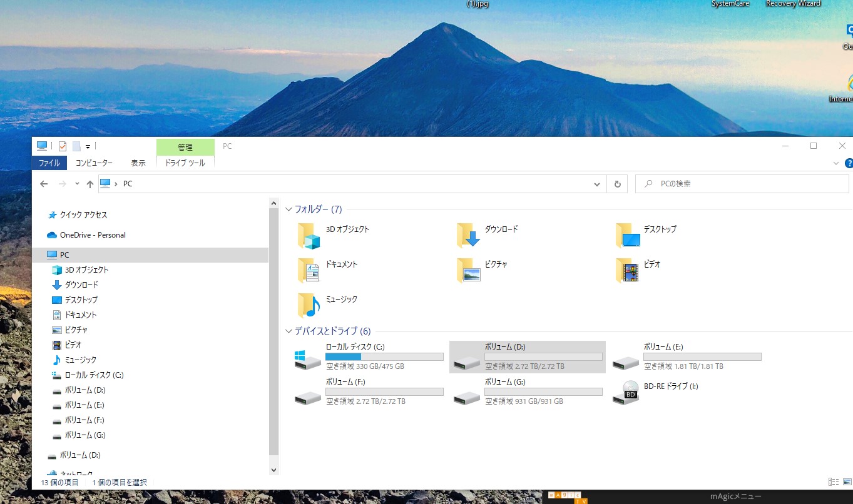Open the ダウンロード folder in main pane
The image size is (853, 504).
pyautogui.click(x=467, y=234)
